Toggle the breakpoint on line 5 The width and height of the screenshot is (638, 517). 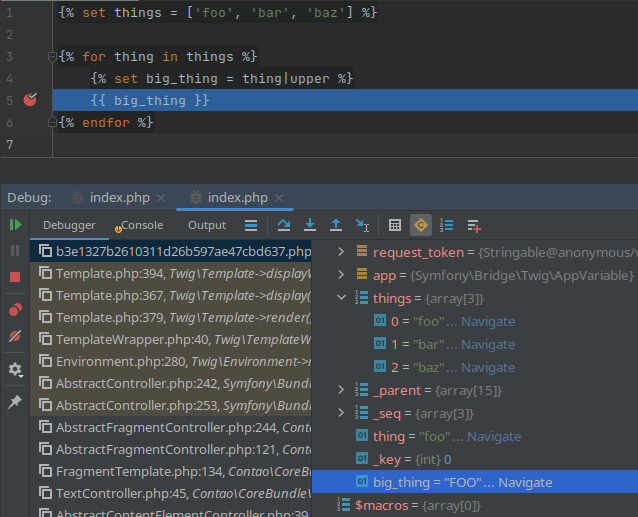tap(30, 100)
